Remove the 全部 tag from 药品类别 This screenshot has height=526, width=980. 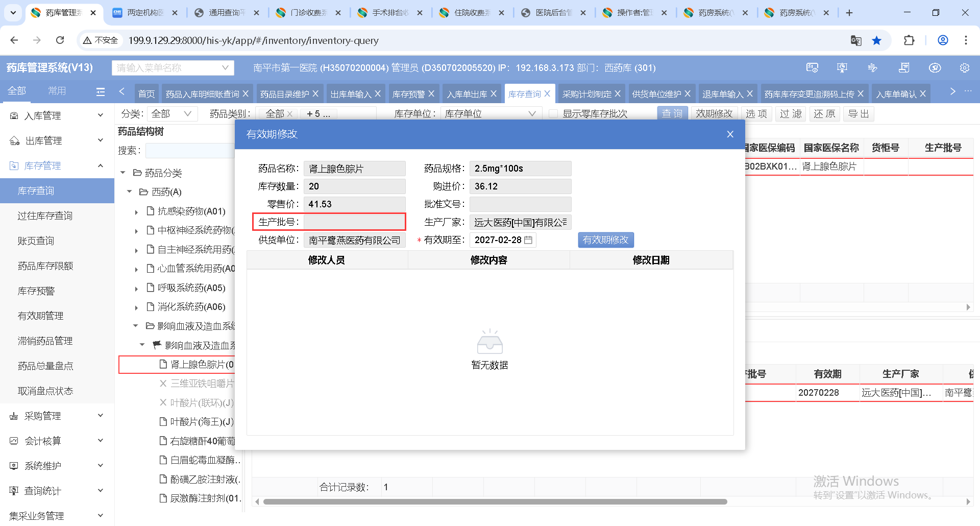point(290,114)
